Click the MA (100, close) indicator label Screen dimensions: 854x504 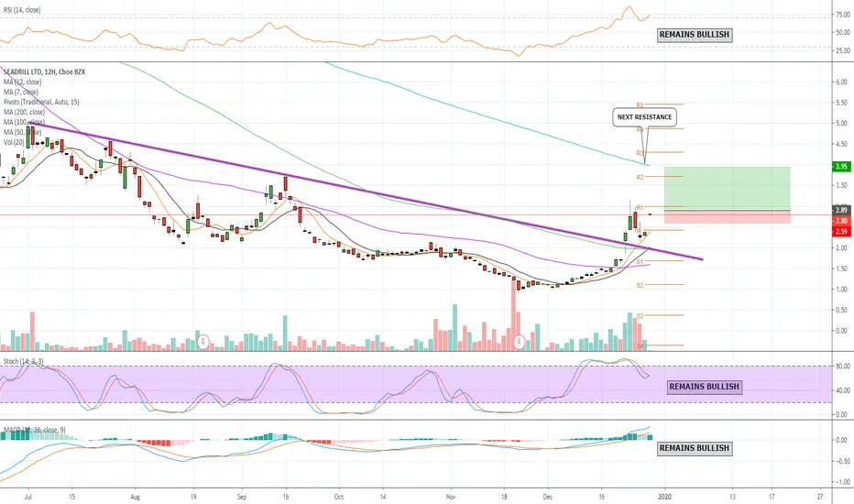(x=24, y=122)
